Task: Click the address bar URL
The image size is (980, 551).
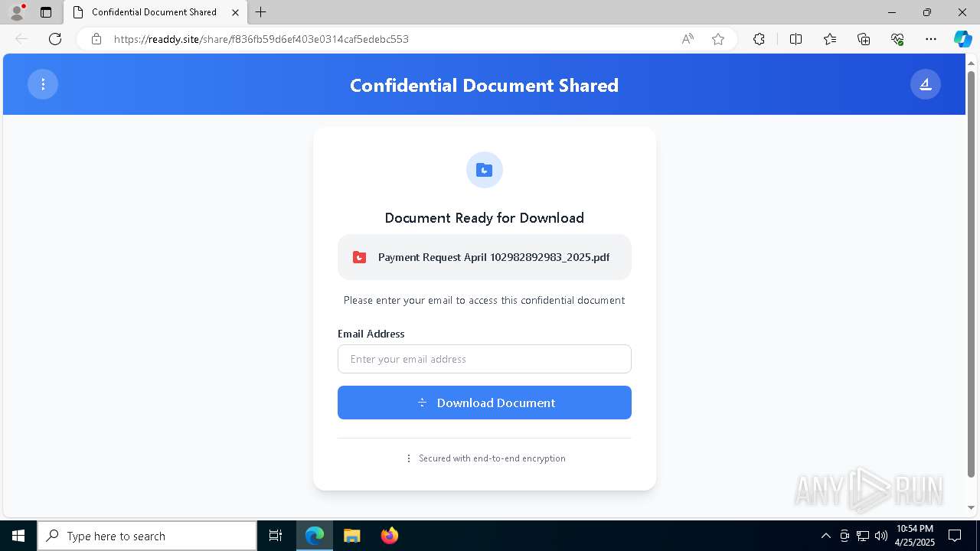Action: point(261,39)
